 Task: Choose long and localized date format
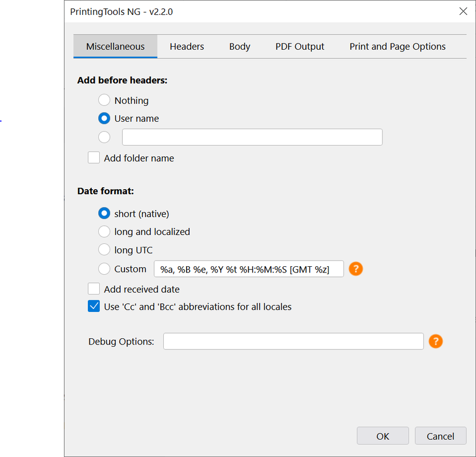pos(104,231)
